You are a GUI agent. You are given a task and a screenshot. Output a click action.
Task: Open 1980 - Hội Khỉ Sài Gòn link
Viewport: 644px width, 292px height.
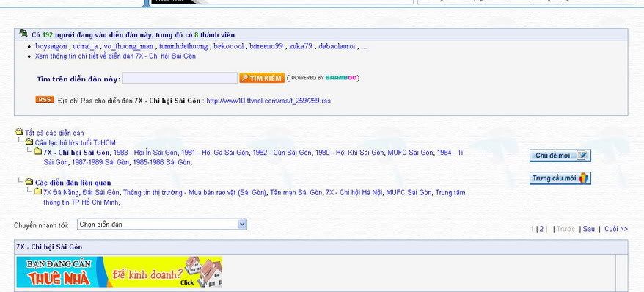coord(350,153)
